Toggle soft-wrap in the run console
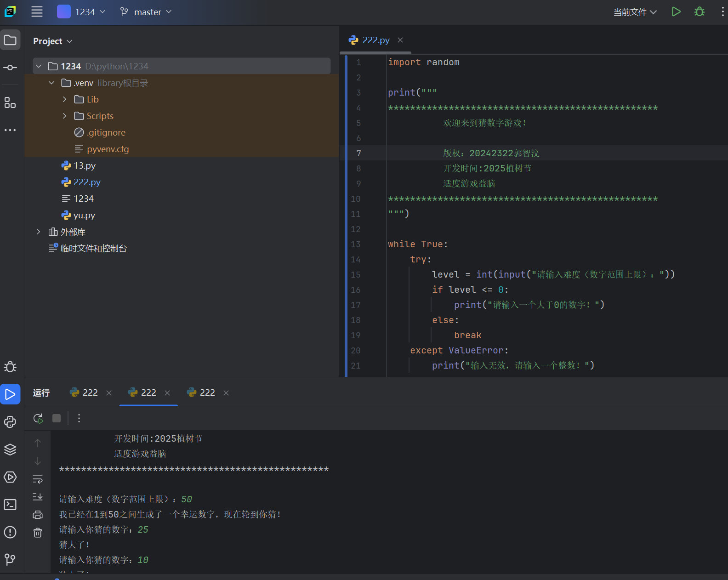 point(38,479)
